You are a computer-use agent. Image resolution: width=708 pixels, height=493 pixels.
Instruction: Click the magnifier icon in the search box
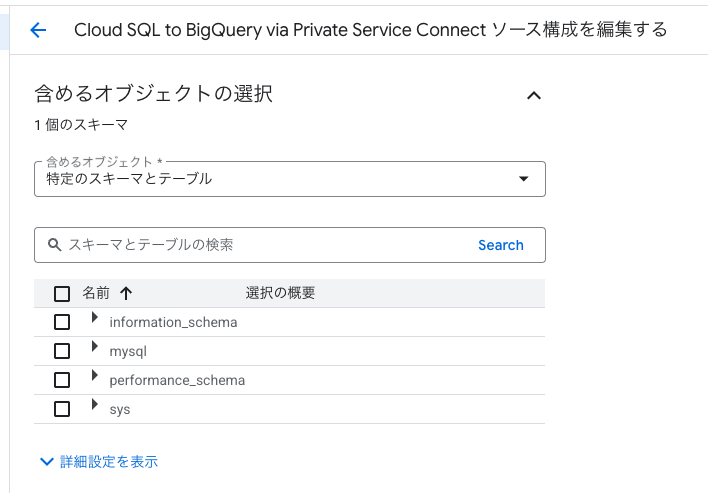(x=55, y=245)
